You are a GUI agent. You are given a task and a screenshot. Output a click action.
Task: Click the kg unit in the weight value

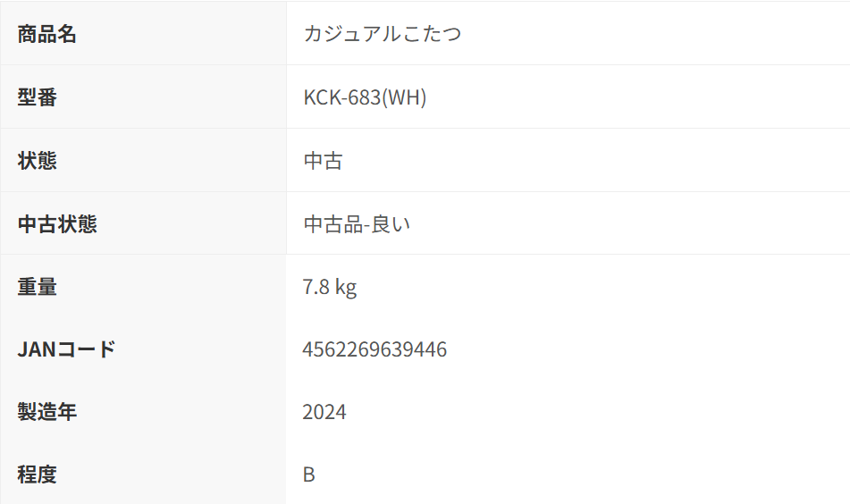346,288
